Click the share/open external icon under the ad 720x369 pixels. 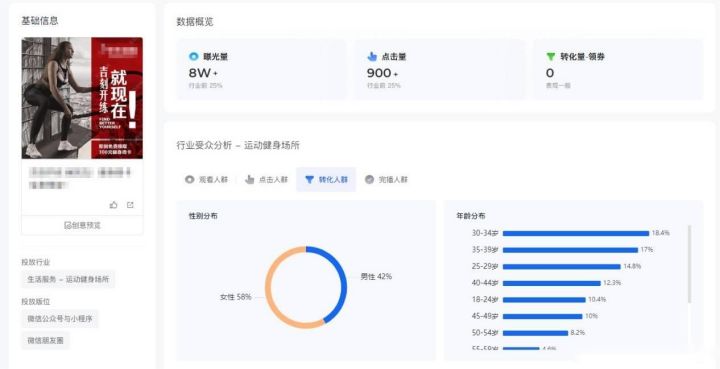coord(130,205)
